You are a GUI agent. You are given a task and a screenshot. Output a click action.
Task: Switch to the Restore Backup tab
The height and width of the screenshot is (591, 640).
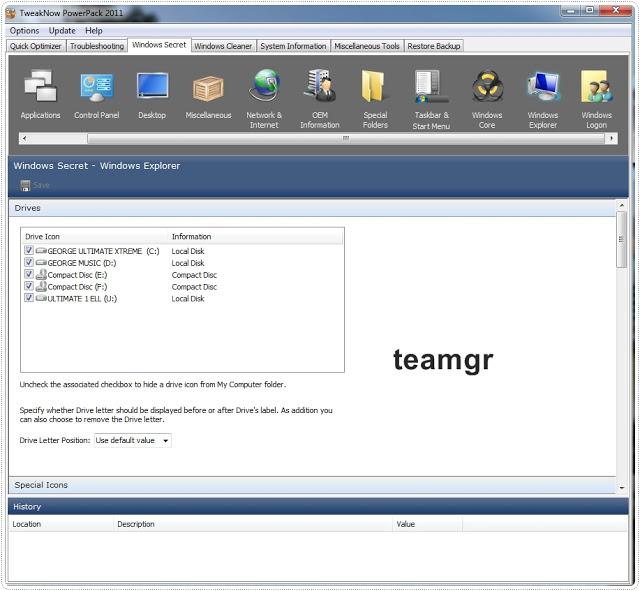[433, 46]
